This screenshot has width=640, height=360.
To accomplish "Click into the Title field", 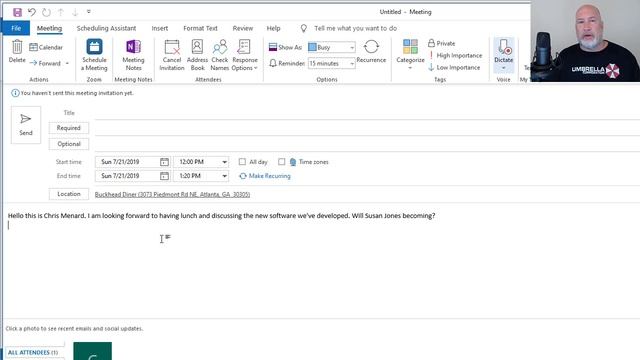I will click(x=367, y=113).
